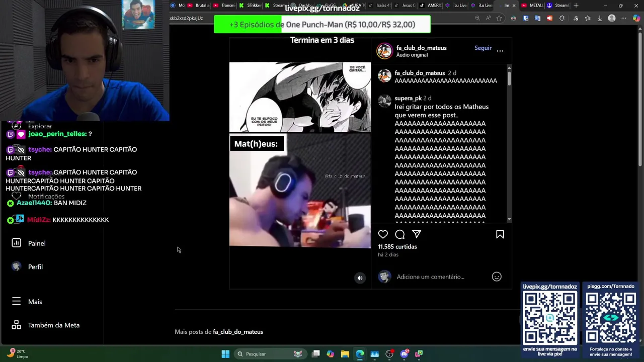The height and width of the screenshot is (362, 644).
Task: Open comments with the speech bubble icon
Action: [400, 234]
